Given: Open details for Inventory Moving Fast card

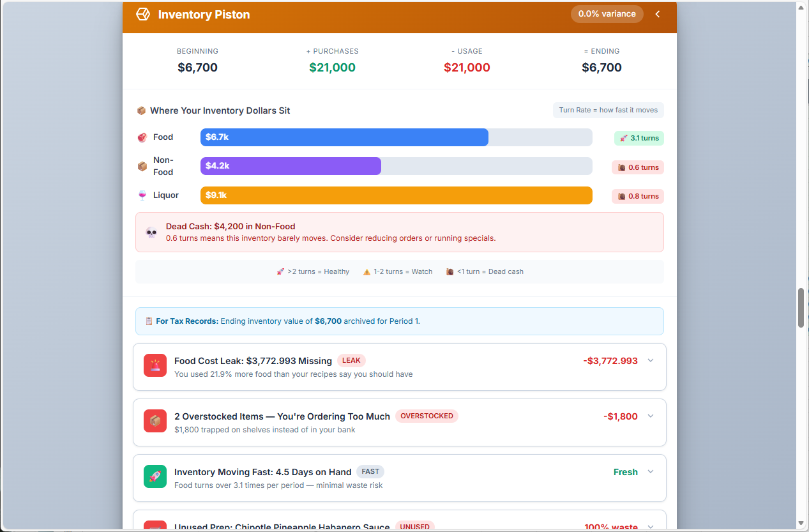Looking at the screenshot, I should [650, 471].
